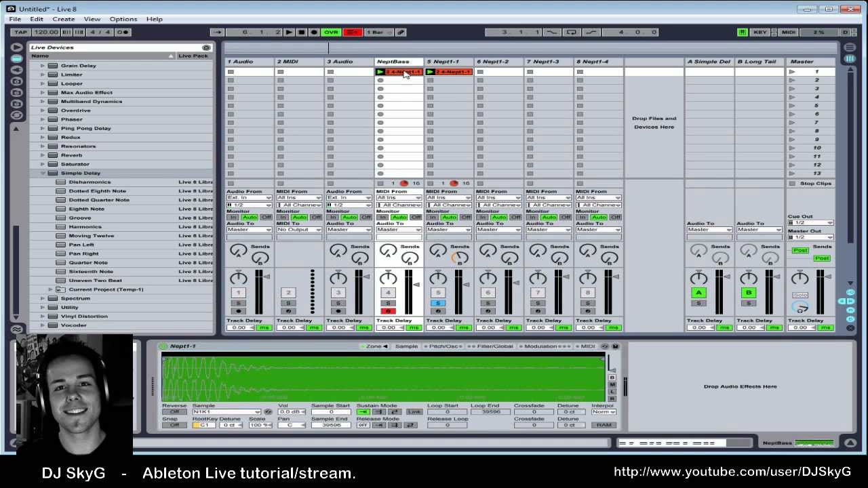Click the sampler Link button
The height and width of the screenshot is (488, 868).
pyautogui.click(x=414, y=412)
